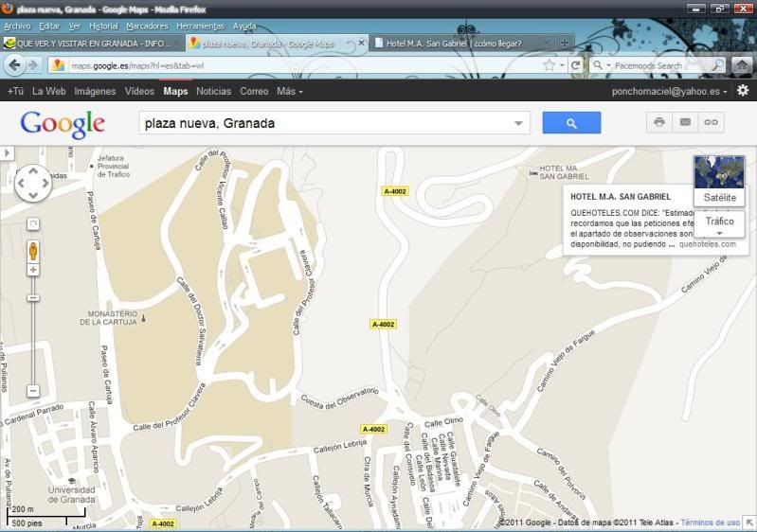This screenshot has width=757, height=532.
Task: Click the Maps item in Google bar
Action: point(175,91)
